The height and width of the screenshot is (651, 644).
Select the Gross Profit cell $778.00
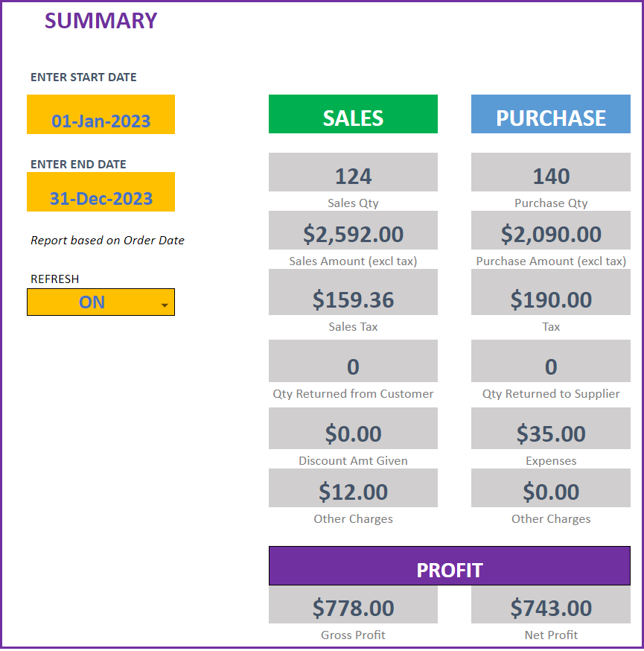tap(353, 605)
